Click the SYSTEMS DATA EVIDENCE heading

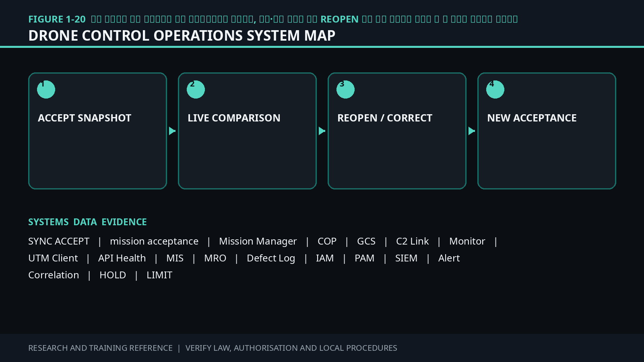87,222
